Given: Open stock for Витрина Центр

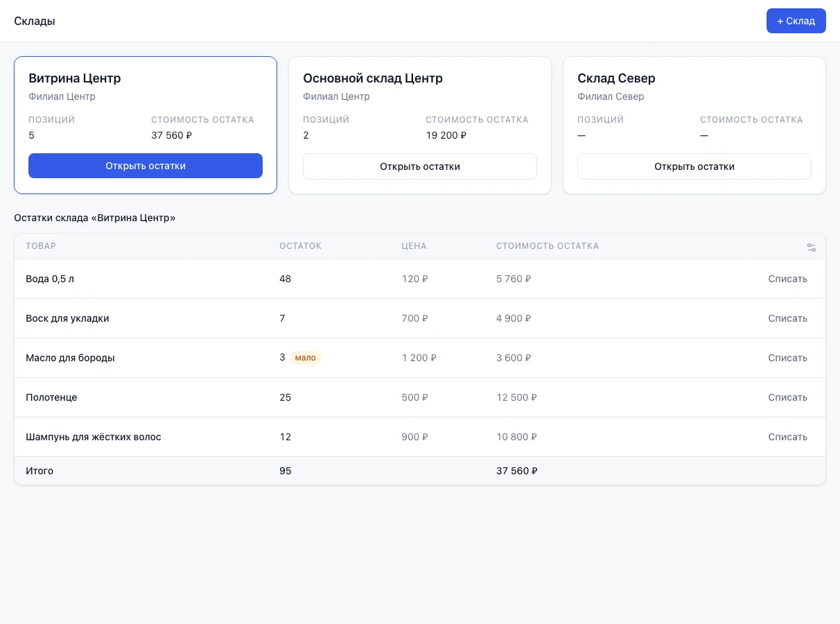Looking at the screenshot, I should tap(146, 166).
